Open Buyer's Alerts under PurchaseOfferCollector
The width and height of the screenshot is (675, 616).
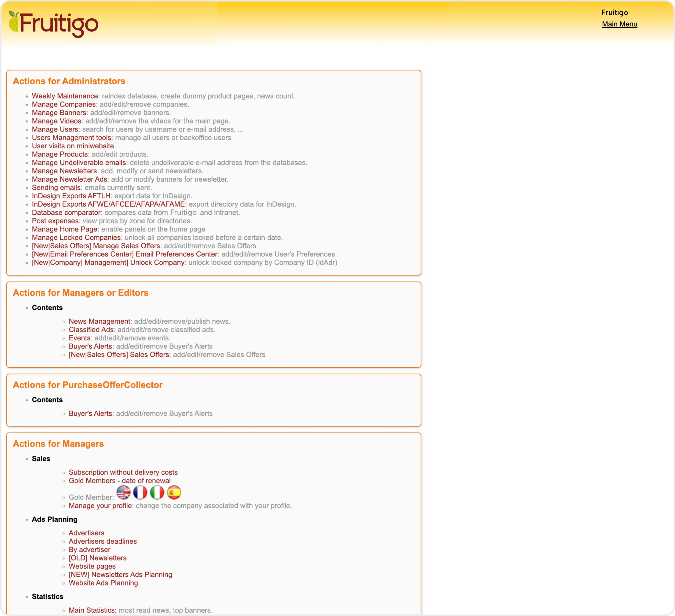tap(90, 414)
